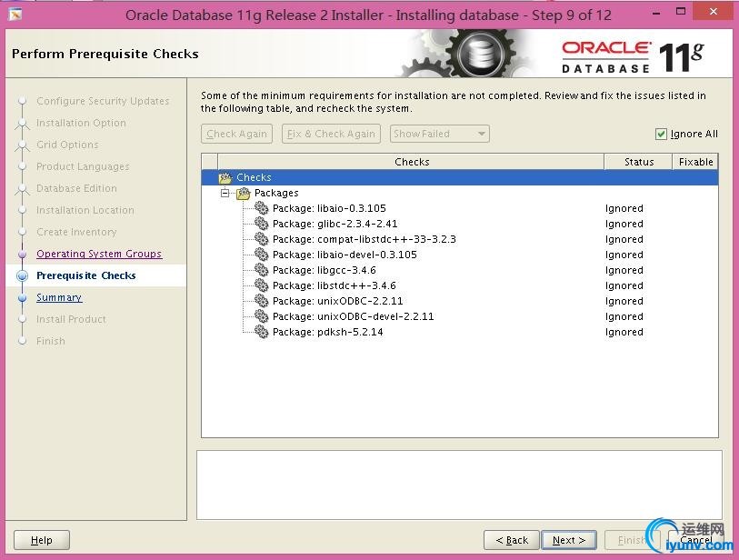739x560 pixels.
Task: Minimize the installer window
Action: (656, 13)
